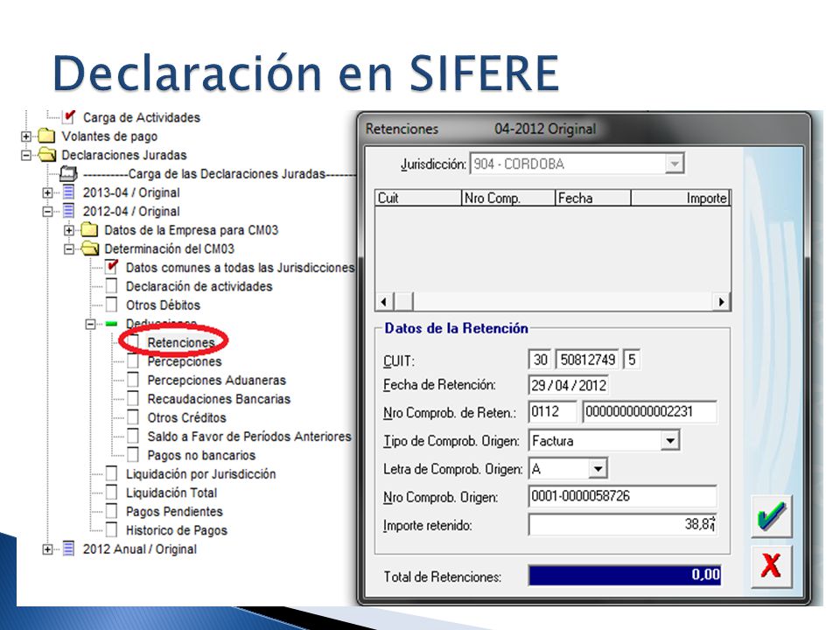This screenshot has height=630, width=840.
Task: Click the Nro Comprob. de Reten. 0112 field
Action: tap(552, 412)
